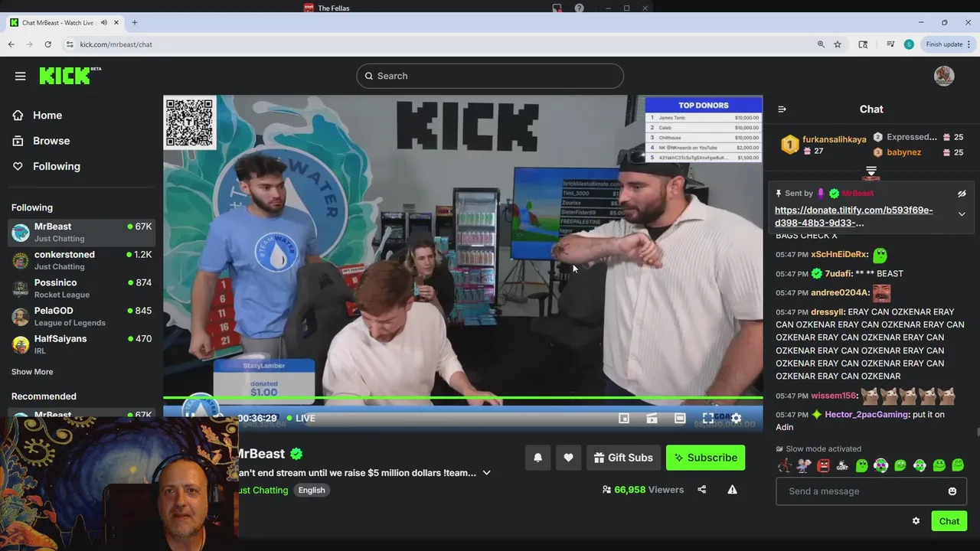This screenshot has width=980, height=551.
Task: Click the chat panel scrollbar
Action: [977, 433]
